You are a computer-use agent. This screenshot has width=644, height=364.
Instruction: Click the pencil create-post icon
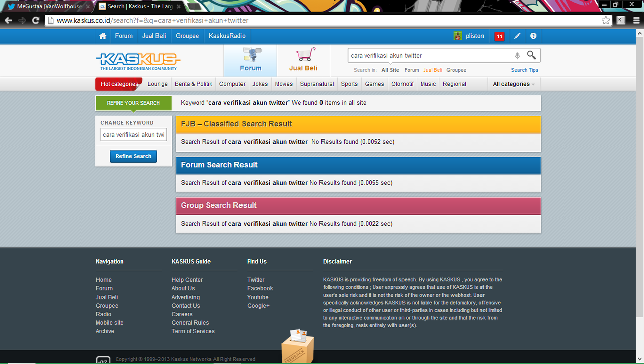click(x=517, y=36)
